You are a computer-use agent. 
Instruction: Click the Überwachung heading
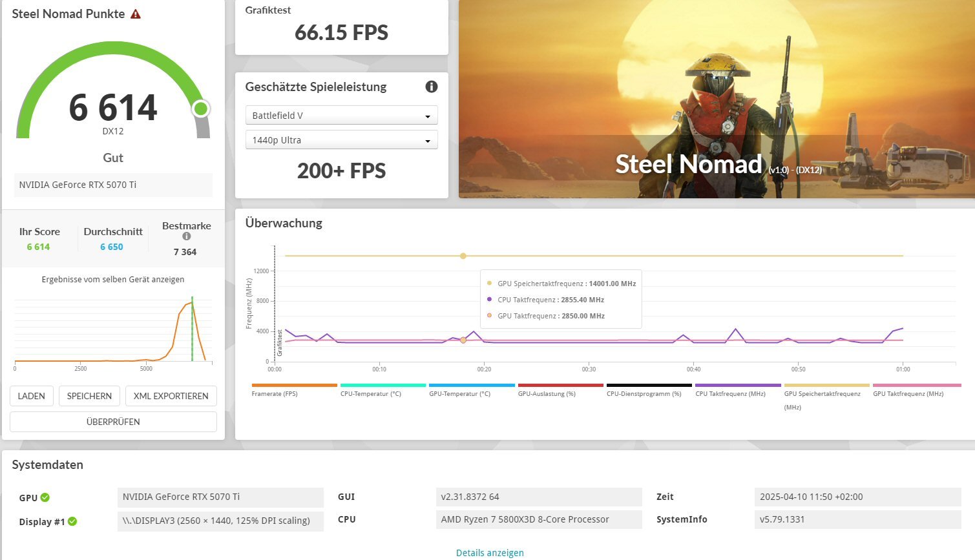click(284, 223)
